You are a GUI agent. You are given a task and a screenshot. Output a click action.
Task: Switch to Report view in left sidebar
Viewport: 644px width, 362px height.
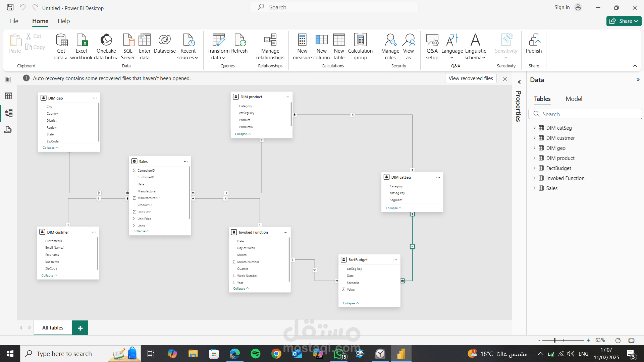pyautogui.click(x=8, y=79)
